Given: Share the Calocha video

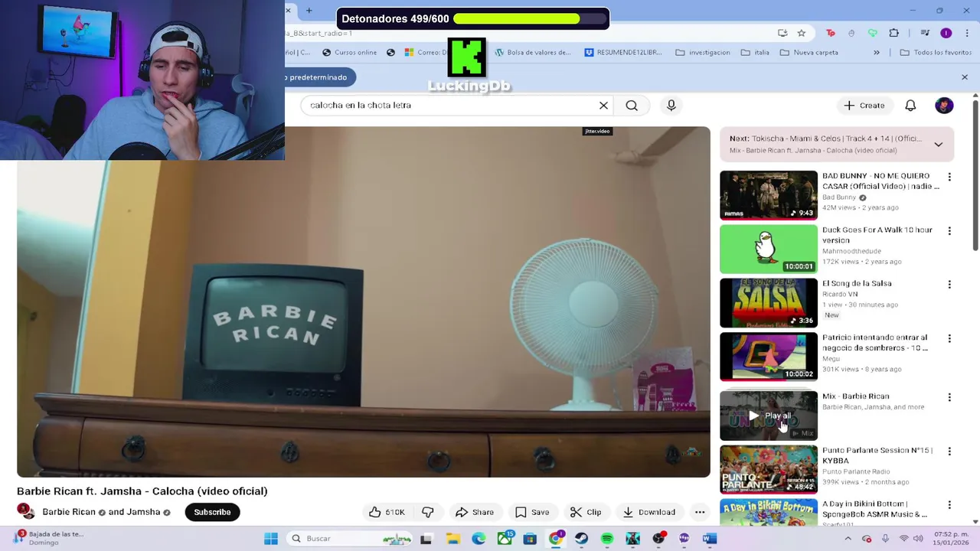Looking at the screenshot, I should click(475, 512).
